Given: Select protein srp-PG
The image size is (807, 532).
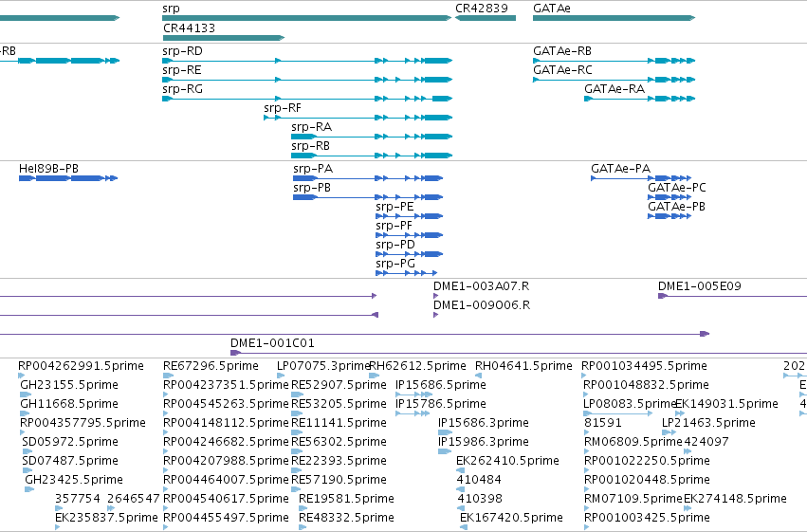Looking at the screenshot, I should [407, 273].
